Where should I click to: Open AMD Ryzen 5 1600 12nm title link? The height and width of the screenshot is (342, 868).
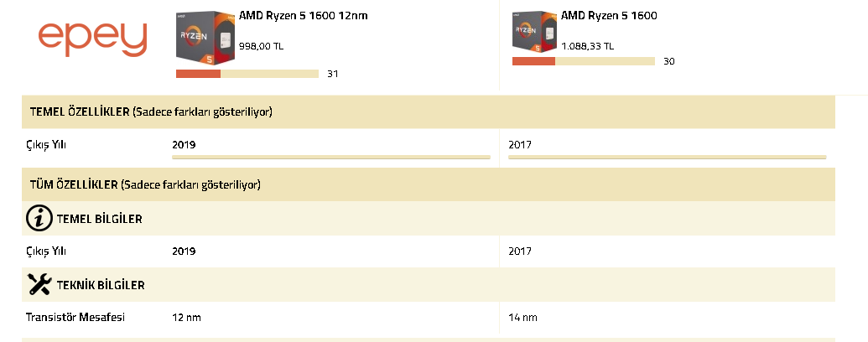point(304,15)
